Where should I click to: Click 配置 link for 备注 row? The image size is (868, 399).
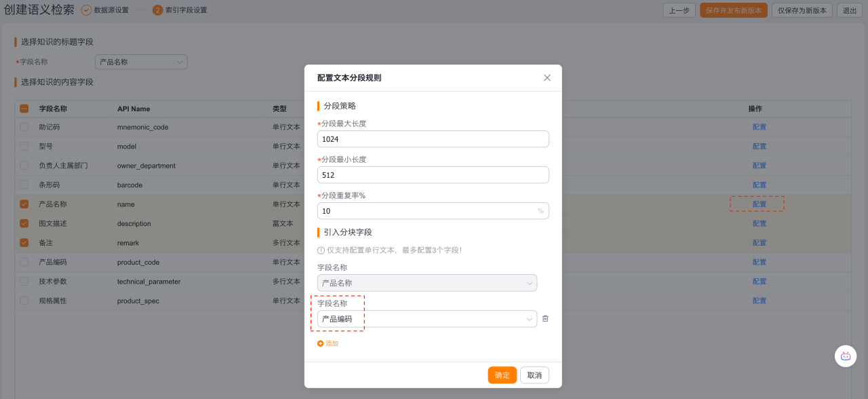[x=759, y=243]
